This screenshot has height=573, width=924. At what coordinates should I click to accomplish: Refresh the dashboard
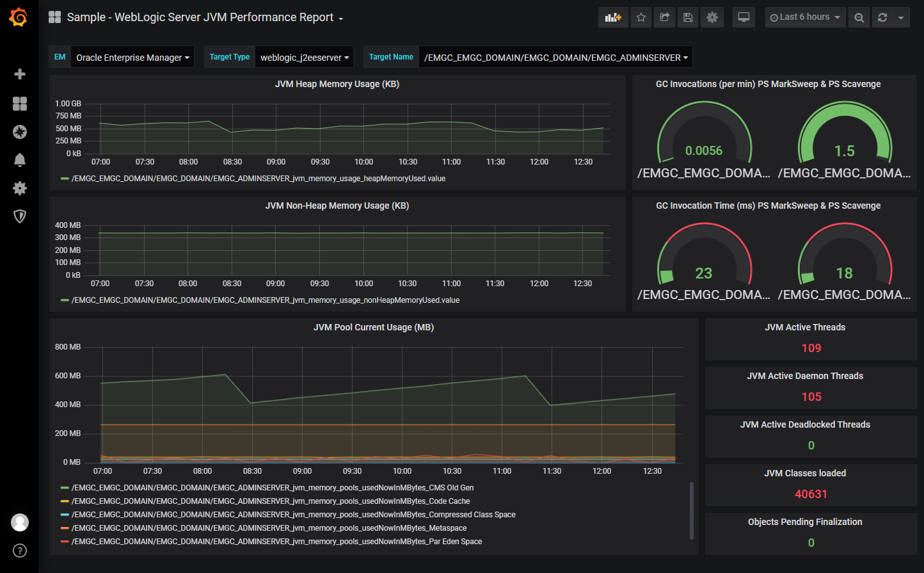[x=882, y=17]
